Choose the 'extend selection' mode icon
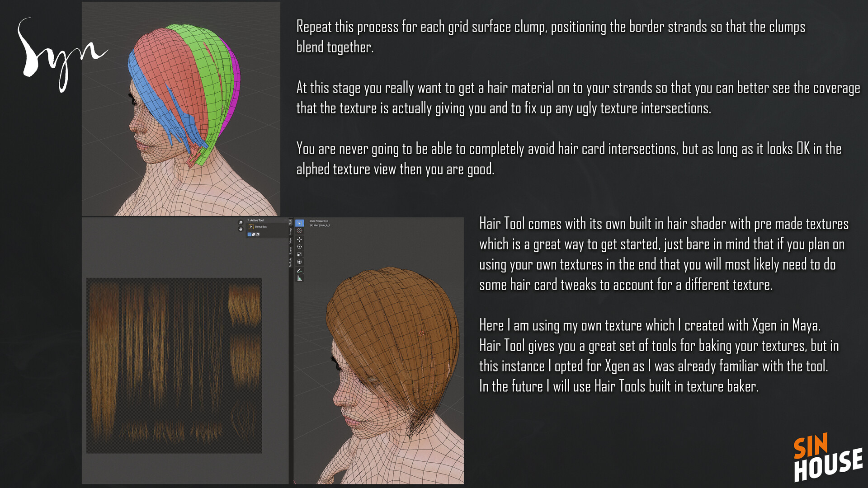This screenshot has width=868, height=488. 254,235
